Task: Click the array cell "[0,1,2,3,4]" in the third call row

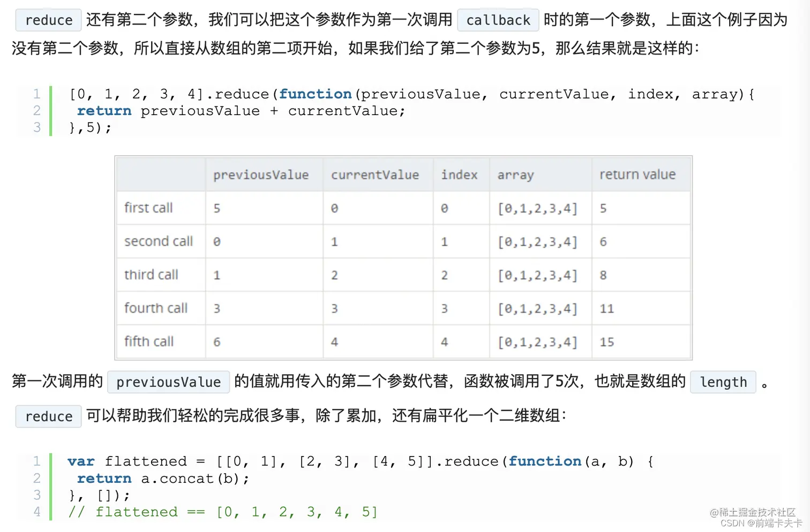Action: point(537,275)
